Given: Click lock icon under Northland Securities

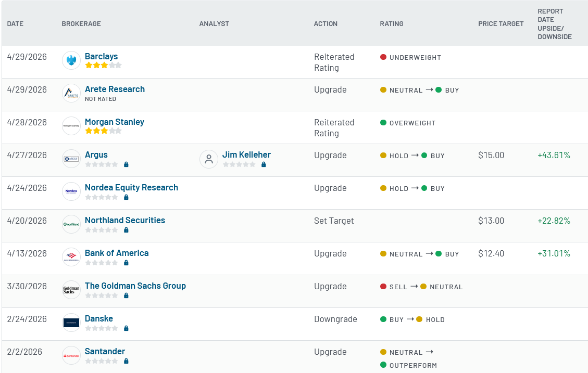Looking at the screenshot, I should coord(127,230).
